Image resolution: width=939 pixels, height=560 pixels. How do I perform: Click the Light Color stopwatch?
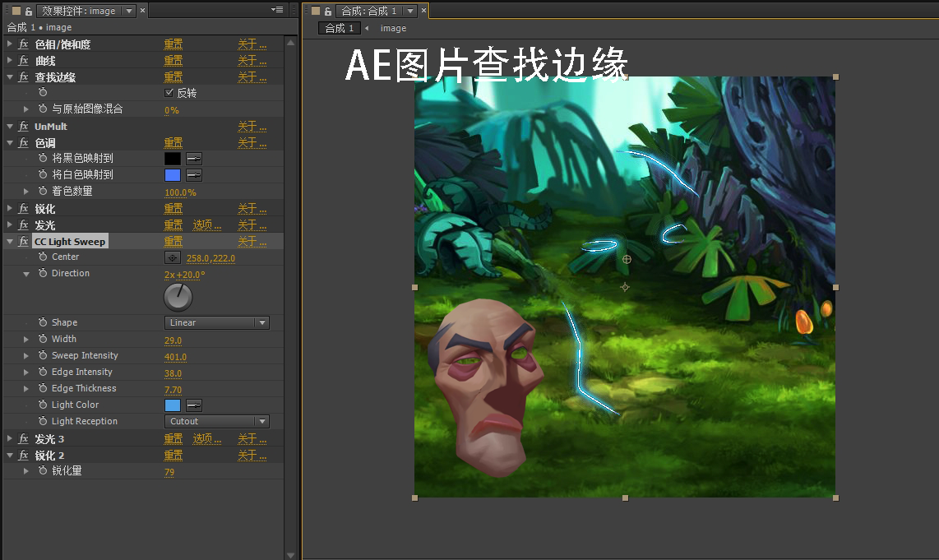tap(43, 405)
